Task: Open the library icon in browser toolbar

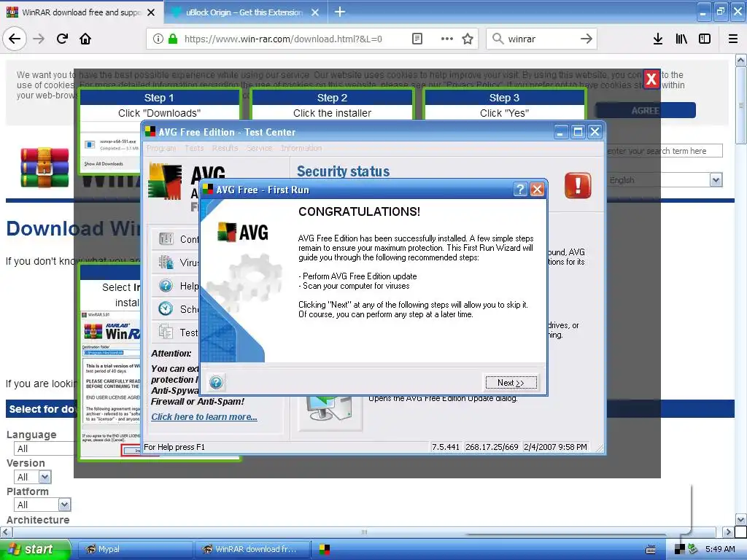Action: pyautogui.click(x=681, y=39)
